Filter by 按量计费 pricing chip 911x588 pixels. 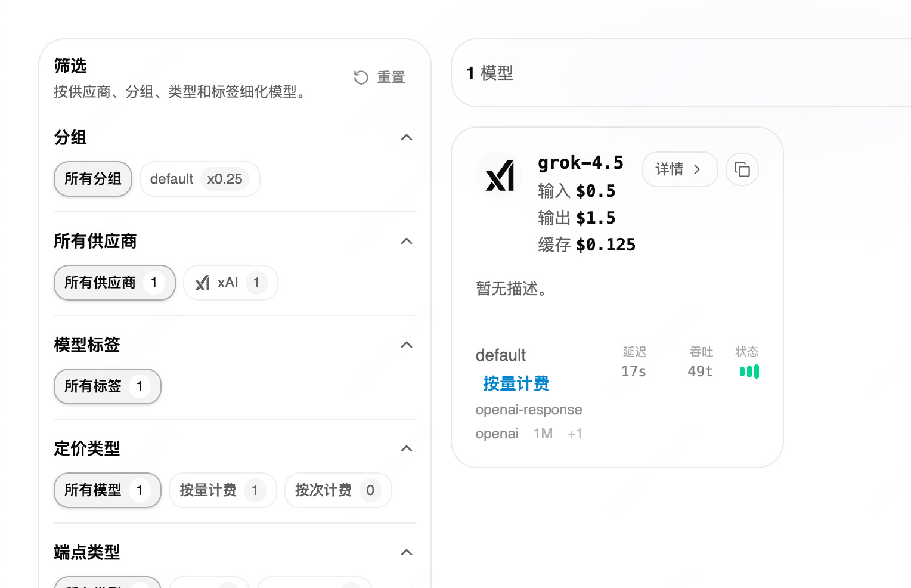(223, 490)
